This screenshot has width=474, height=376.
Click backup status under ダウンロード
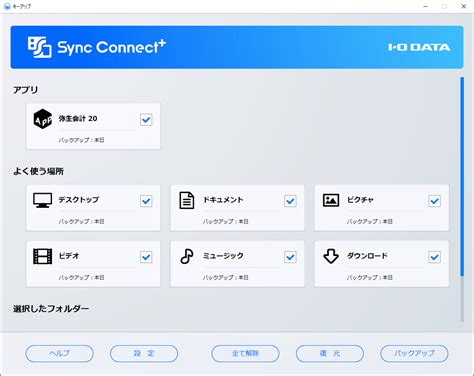(370, 277)
